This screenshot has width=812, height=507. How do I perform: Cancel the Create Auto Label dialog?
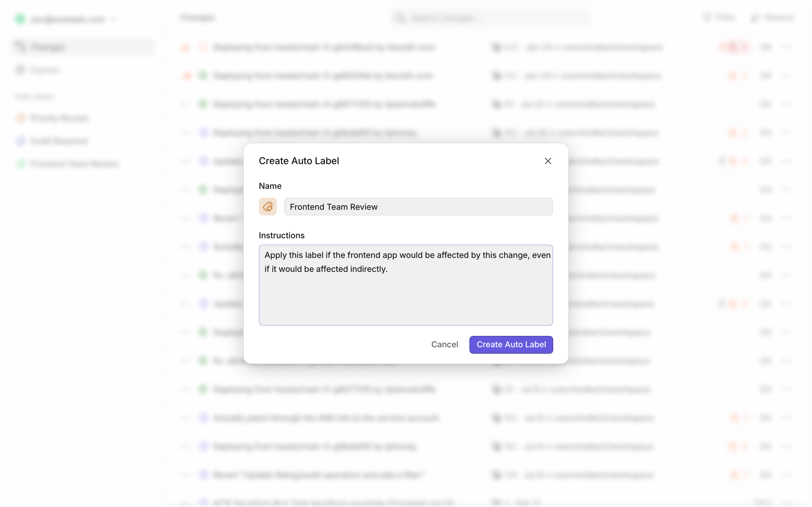[x=445, y=344]
